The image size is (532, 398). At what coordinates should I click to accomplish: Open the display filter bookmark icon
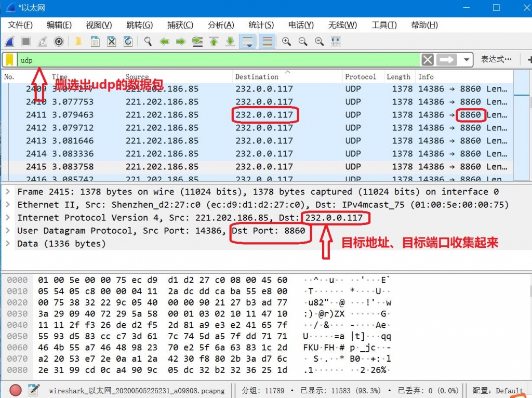(x=9, y=60)
